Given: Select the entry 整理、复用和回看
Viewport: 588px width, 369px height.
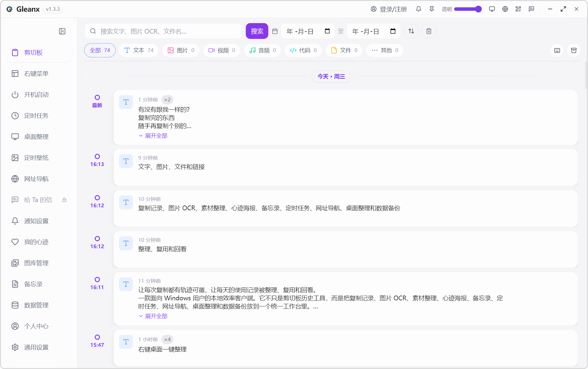Looking at the screenshot, I should (x=345, y=249).
